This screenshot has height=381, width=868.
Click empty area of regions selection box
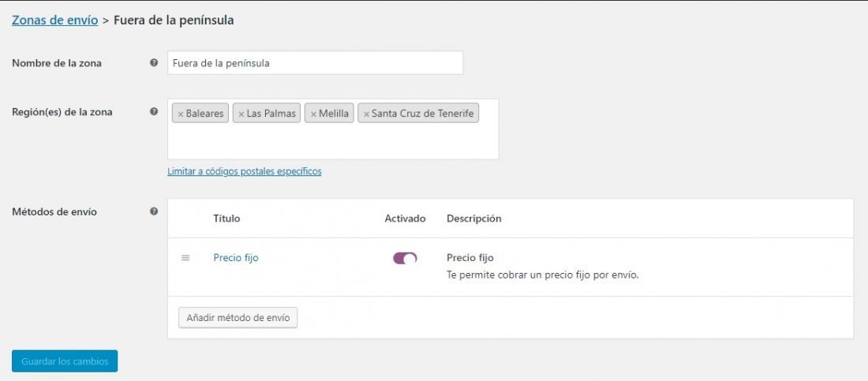click(333, 141)
